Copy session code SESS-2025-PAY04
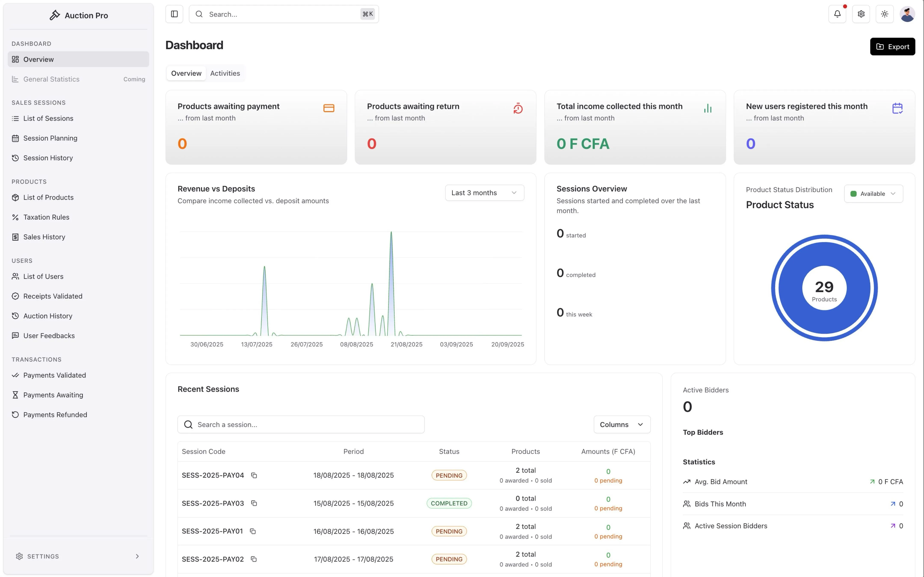The height and width of the screenshot is (577, 924). (254, 475)
